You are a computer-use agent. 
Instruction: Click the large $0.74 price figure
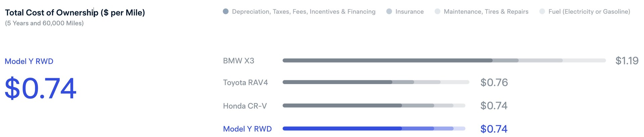[x=41, y=89]
